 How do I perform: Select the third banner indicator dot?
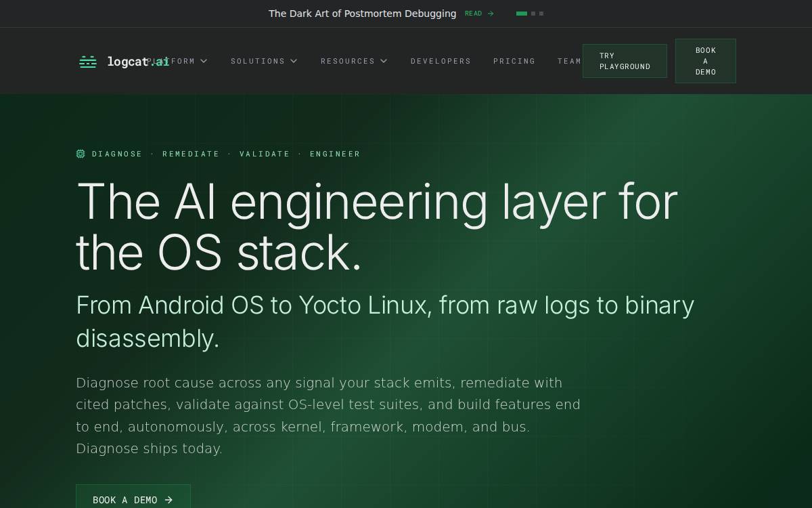pos(541,14)
